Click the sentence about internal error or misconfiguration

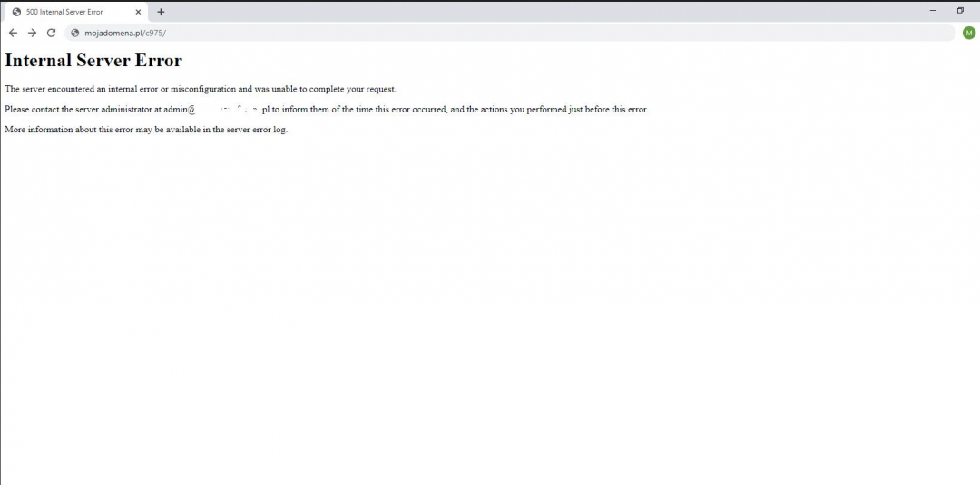[200, 89]
